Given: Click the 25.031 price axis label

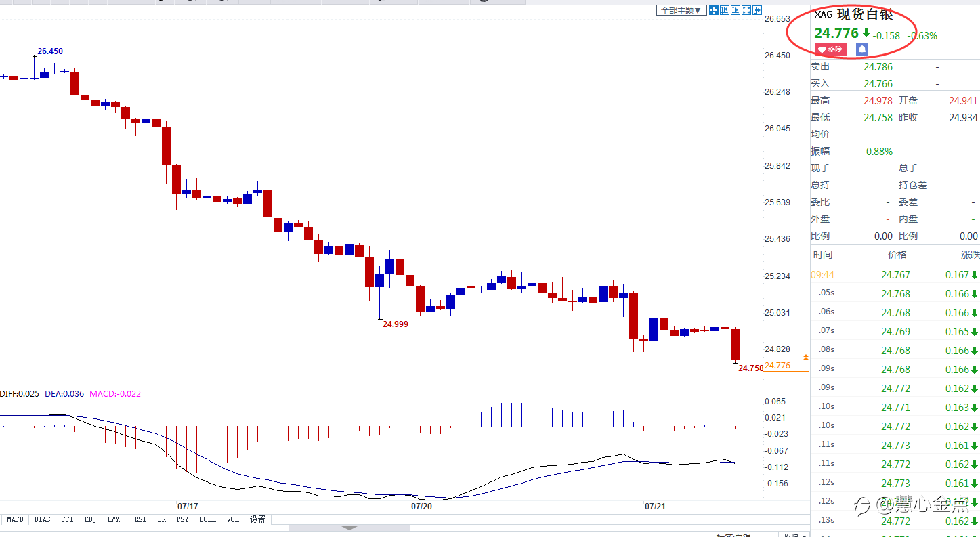Looking at the screenshot, I should coord(777,312).
